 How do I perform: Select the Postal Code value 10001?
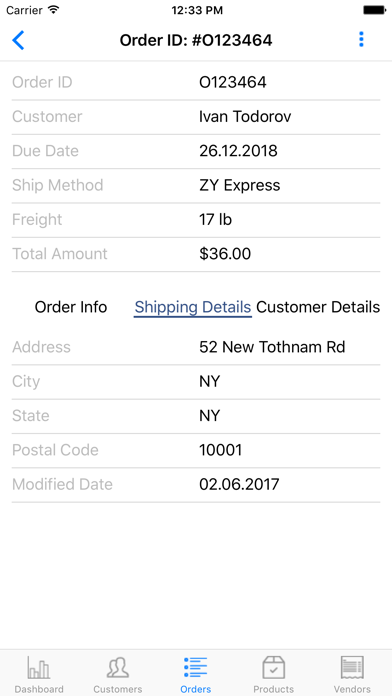[x=220, y=450]
